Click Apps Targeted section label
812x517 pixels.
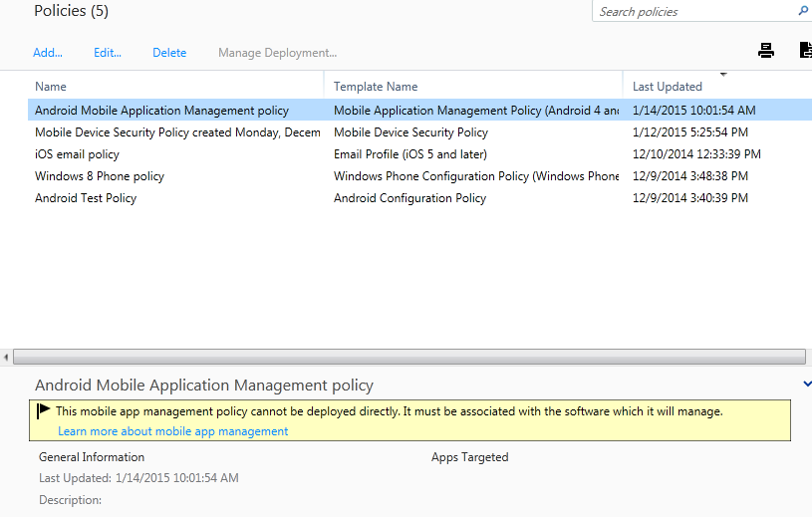(469, 457)
